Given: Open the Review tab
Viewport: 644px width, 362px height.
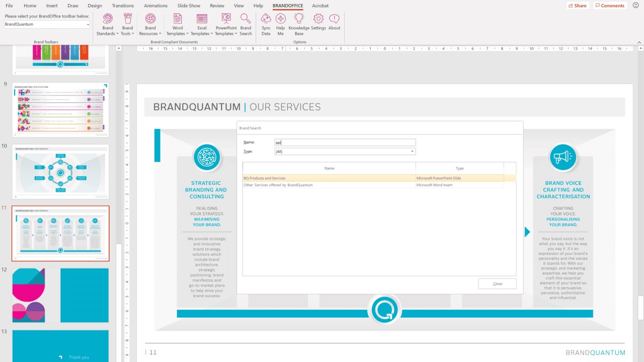Looking at the screenshot, I should tap(217, 6).
